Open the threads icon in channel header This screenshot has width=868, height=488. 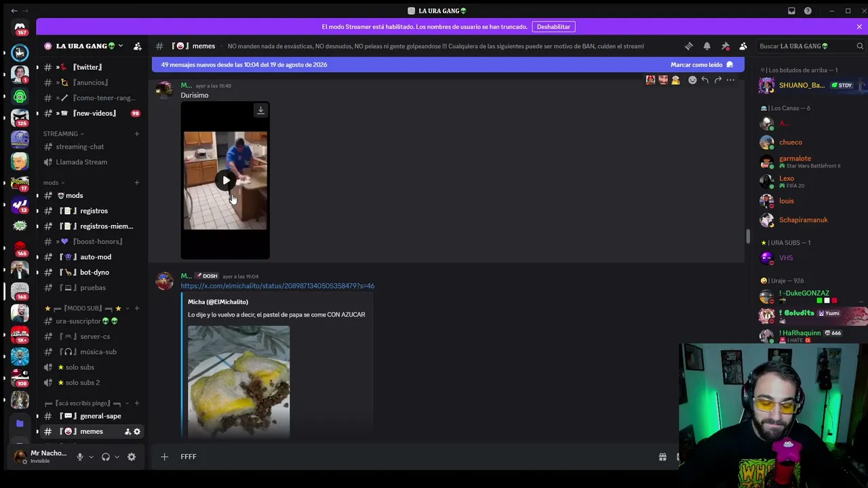click(x=689, y=46)
